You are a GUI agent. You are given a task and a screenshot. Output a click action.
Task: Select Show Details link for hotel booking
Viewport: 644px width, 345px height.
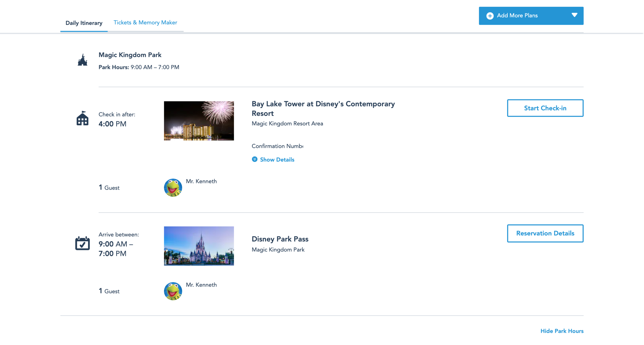click(277, 160)
